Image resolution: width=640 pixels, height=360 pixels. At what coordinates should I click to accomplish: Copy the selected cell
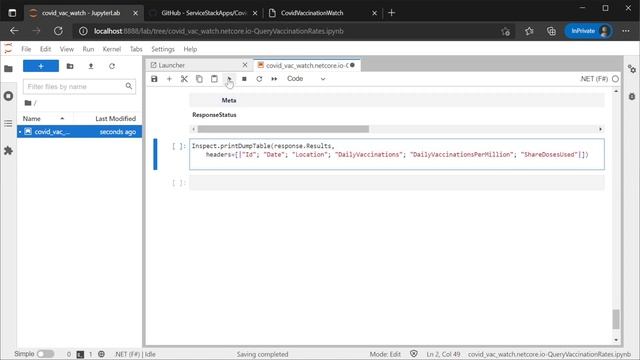coord(199,79)
